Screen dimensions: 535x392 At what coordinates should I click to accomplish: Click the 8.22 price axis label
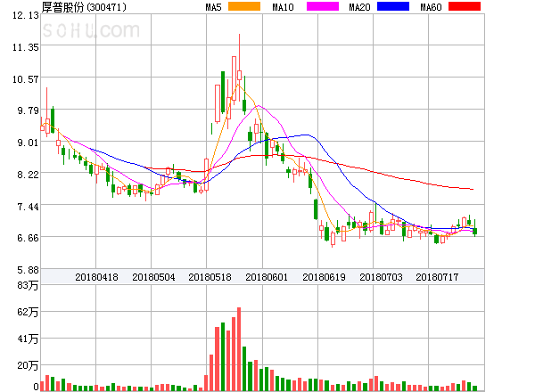click(28, 175)
